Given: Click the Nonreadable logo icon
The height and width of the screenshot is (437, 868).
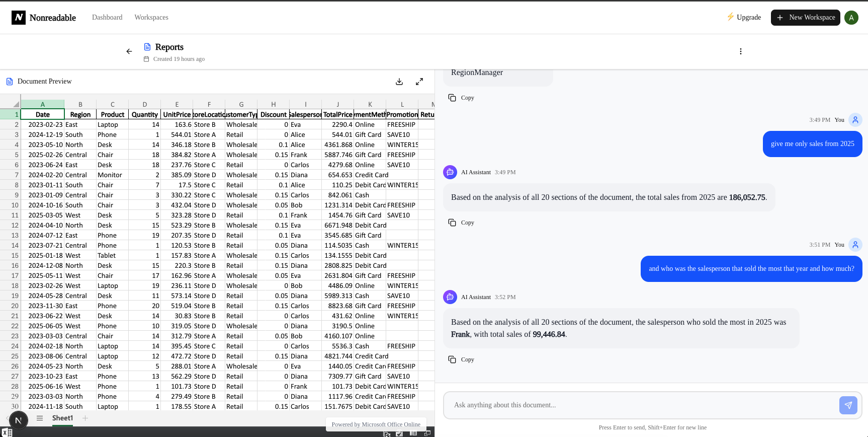Looking at the screenshot, I should point(19,18).
